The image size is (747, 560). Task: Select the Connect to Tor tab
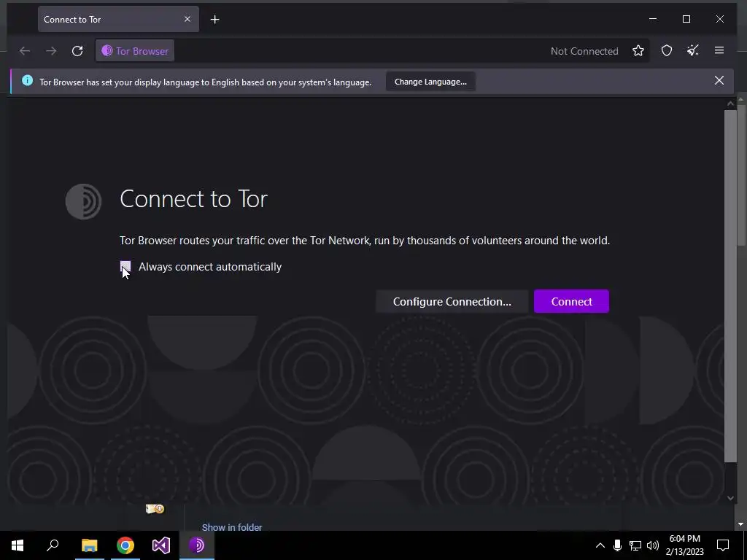point(118,19)
